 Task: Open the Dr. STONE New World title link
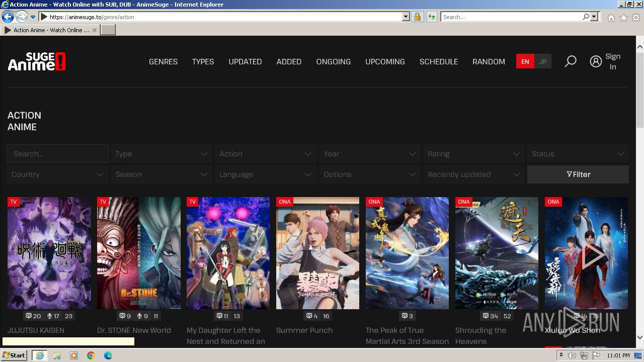click(134, 330)
